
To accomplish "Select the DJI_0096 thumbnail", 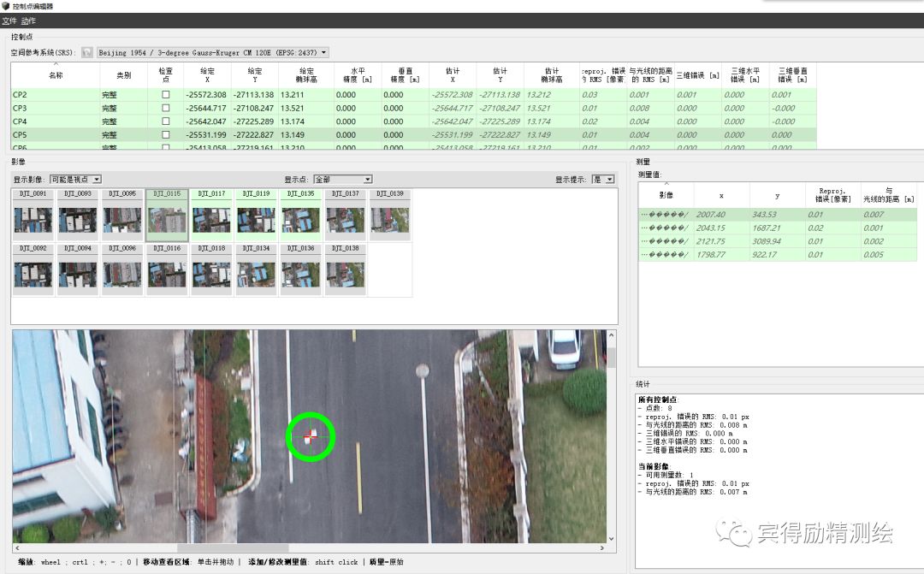I will click(x=122, y=270).
